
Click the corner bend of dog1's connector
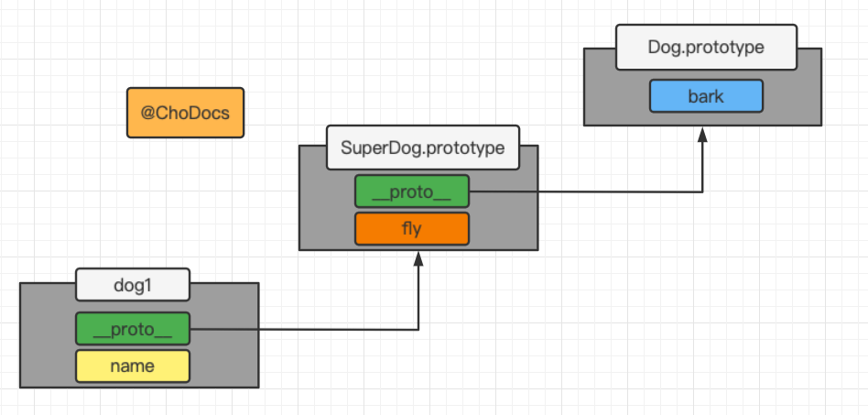[418, 329]
